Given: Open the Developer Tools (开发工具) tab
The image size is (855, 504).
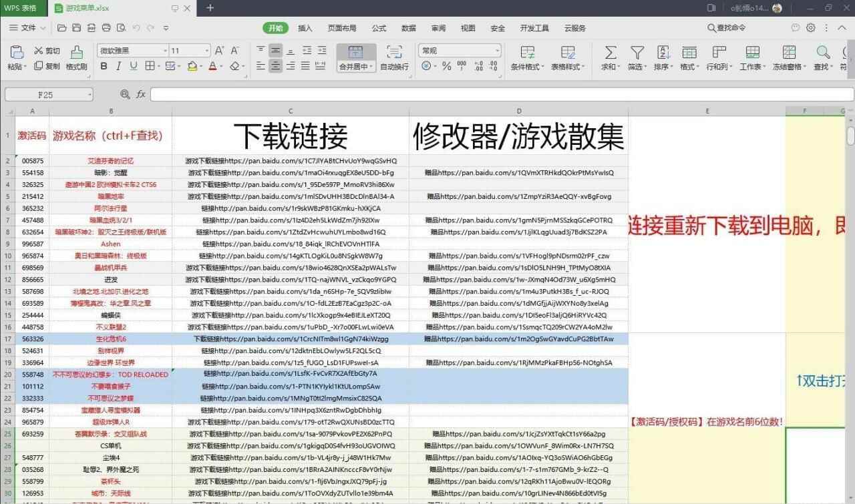Looking at the screenshot, I should [534, 28].
